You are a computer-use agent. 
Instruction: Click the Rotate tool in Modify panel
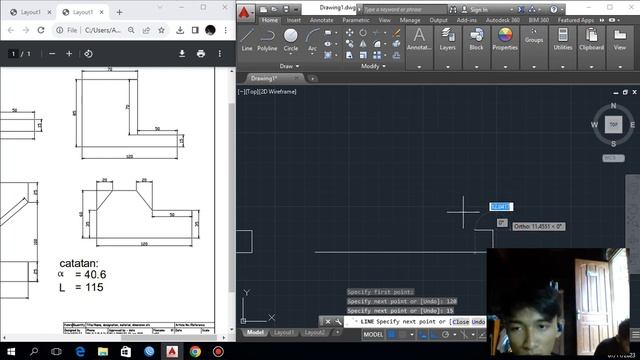(x=363, y=33)
